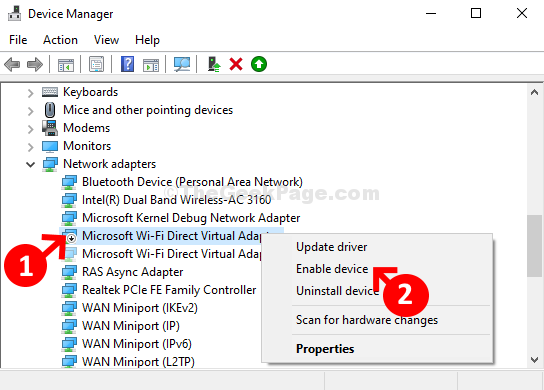Click the blue Help question mark icon
Screen dimensions: 544x390
127,64
